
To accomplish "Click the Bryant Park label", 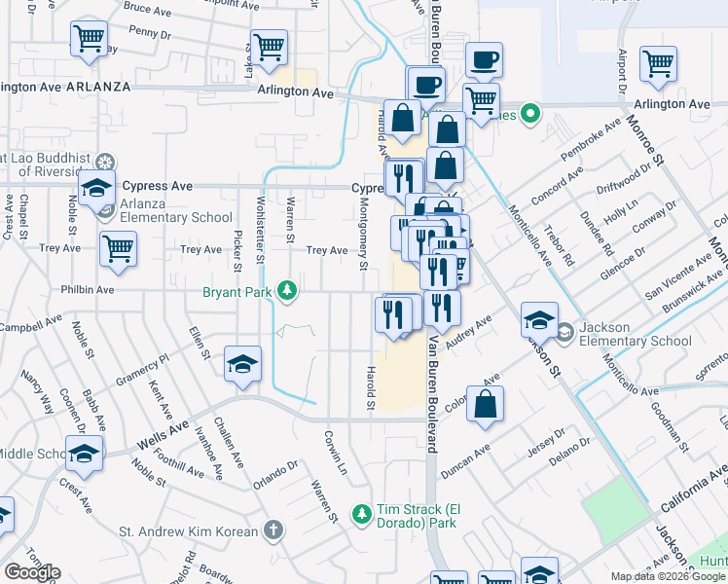I will [x=237, y=292].
